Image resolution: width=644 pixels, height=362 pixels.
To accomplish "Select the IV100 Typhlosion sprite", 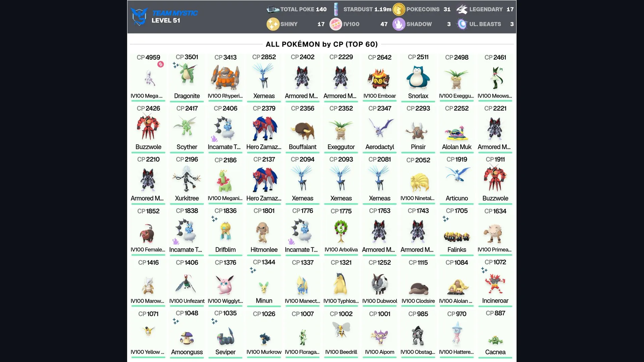I will [340, 284].
